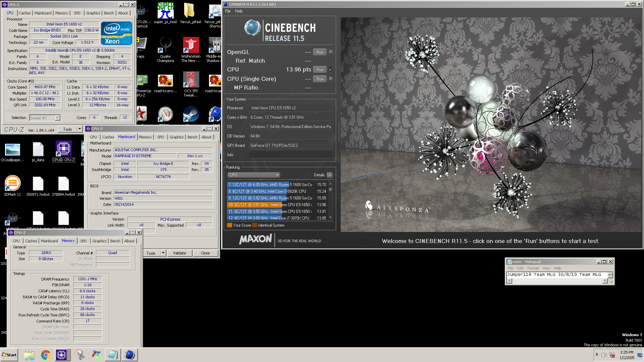This screenshot has height=362, width=644.
Task: Launch Wolfenstein The New Order shortcut
Action: point(191,50)
